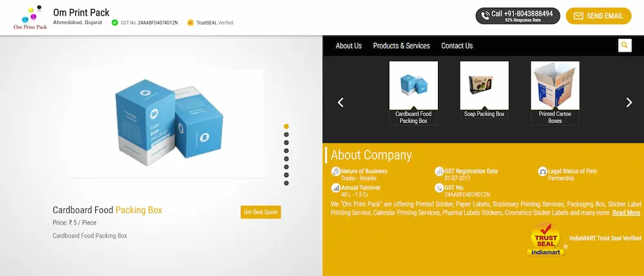Click the GST Registration Date icon
Image resolution: width=644 pixels, height=276 pixels.
point(439,172)
